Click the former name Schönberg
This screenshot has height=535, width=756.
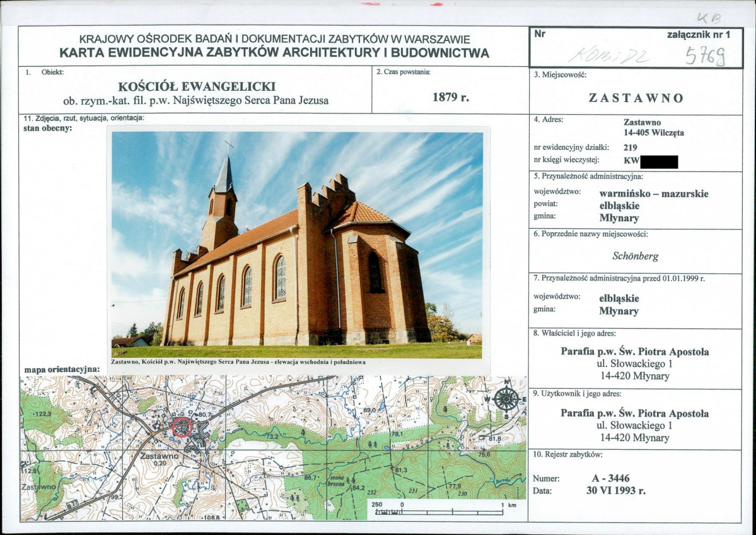click(x=636, y=256)
